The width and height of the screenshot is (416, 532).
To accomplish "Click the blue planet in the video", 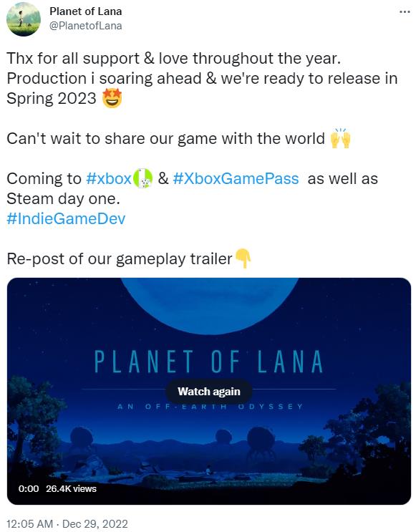I will point(209,304).
